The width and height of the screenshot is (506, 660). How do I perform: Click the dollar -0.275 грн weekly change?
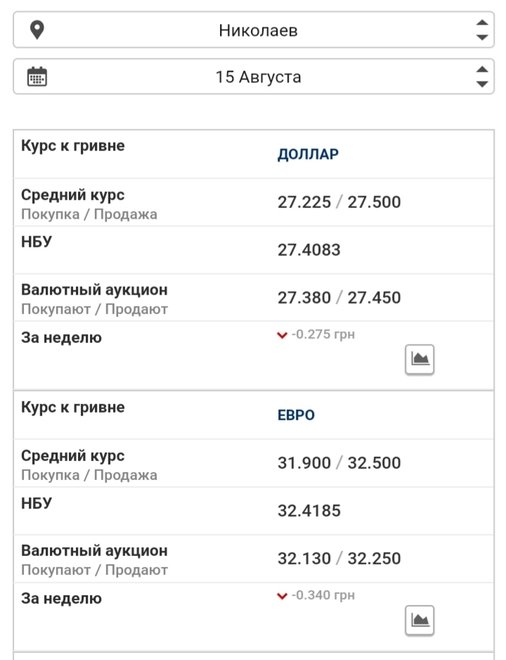[x=323, y=334]
